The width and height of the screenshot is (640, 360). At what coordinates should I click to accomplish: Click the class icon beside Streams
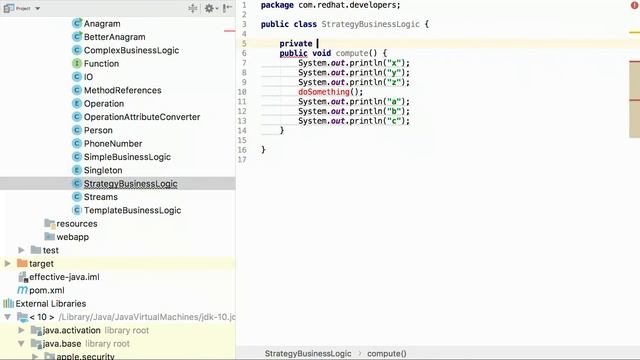(77, 197)
